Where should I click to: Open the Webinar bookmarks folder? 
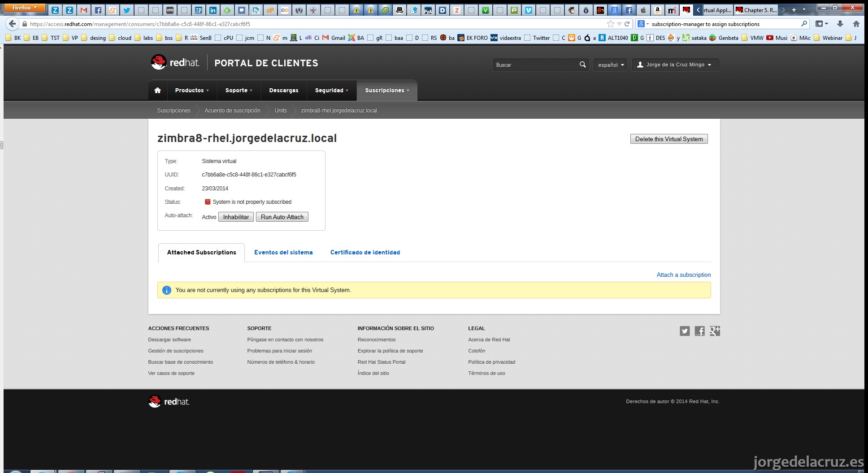pos(828,38)
